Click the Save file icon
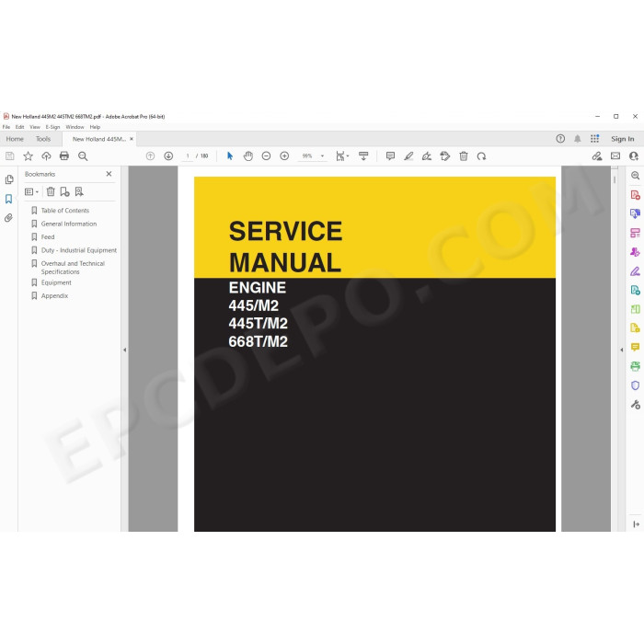 pos(10,156)
